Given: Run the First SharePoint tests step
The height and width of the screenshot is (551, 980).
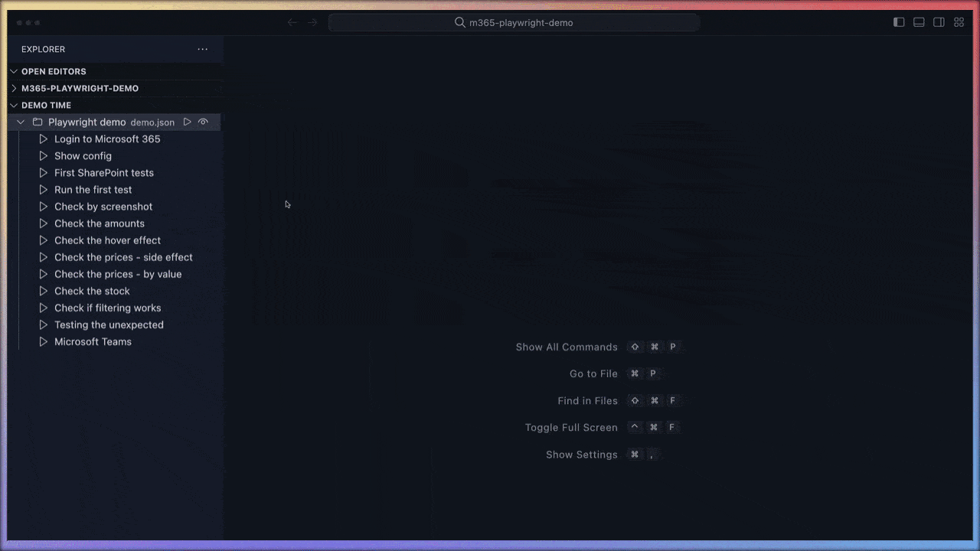Looking at the screenshot, I should (x=44, y=173).
